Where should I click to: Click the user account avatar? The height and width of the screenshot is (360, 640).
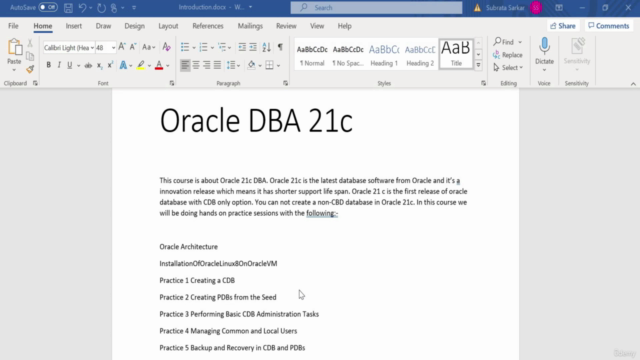click(x=536, y=7)
